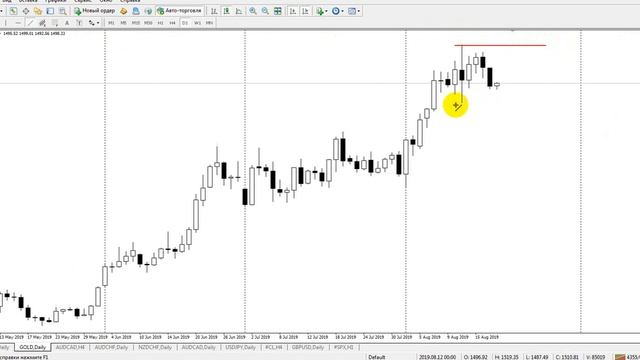Select the arrows objects tool icon
This screenshot has width=640, height=360.
click(91, 23)
